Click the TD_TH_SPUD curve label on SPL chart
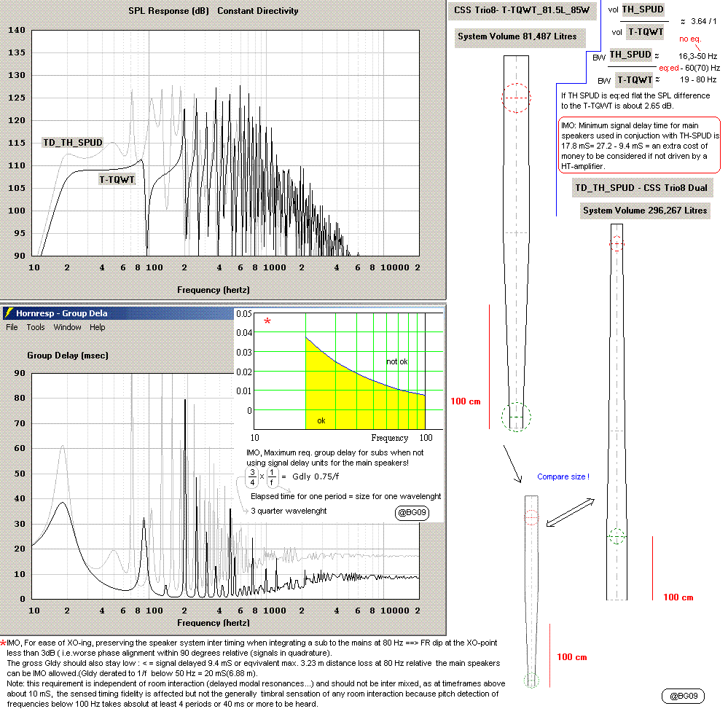This screenshot has width=728, height=714. [72, 143]
